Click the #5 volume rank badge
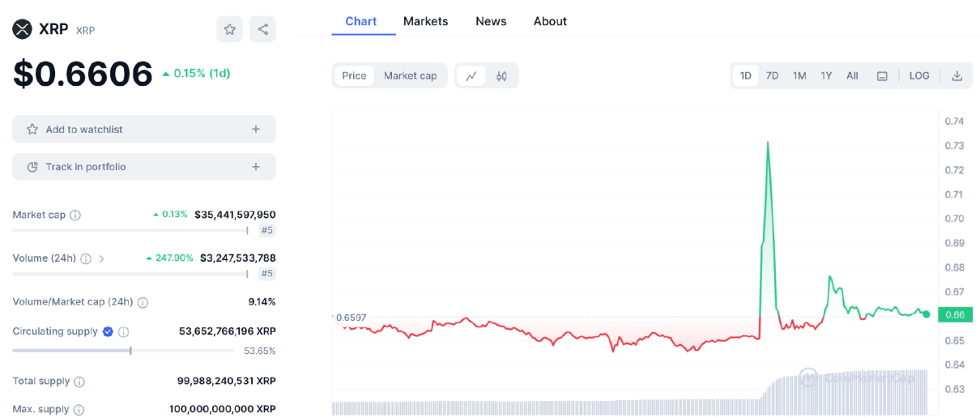The width and height of the screenshot is (980, 418). point(266,274)
